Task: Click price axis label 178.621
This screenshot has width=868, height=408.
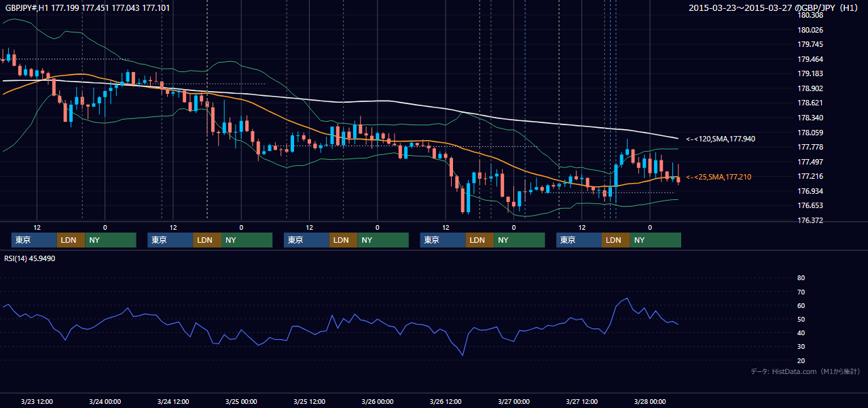Action: pos(810,103)
